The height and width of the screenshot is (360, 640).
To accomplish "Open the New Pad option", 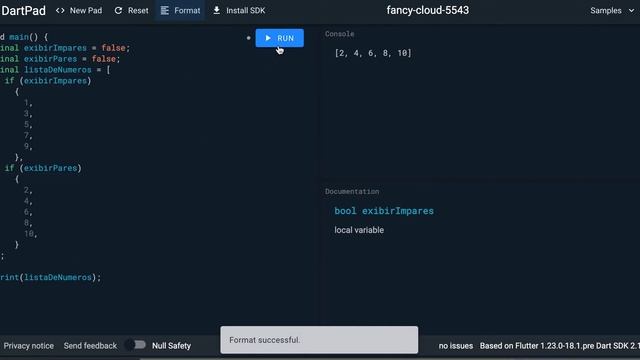I will point(79,11).
